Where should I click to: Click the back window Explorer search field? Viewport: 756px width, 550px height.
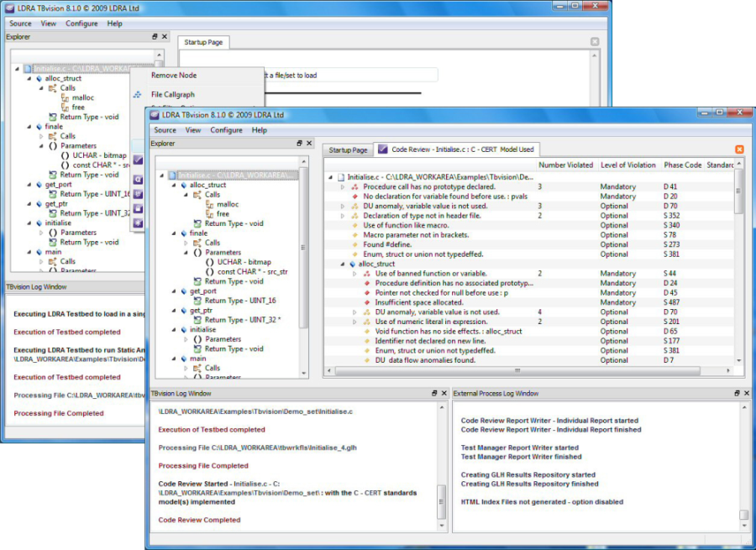coord(82,55)
